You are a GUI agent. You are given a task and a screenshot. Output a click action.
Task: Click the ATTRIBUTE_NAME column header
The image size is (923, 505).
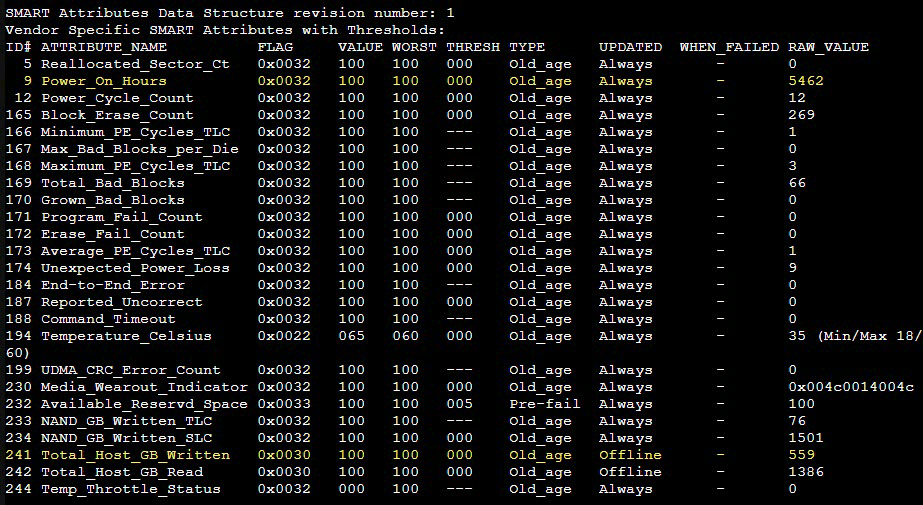(104, 47)
